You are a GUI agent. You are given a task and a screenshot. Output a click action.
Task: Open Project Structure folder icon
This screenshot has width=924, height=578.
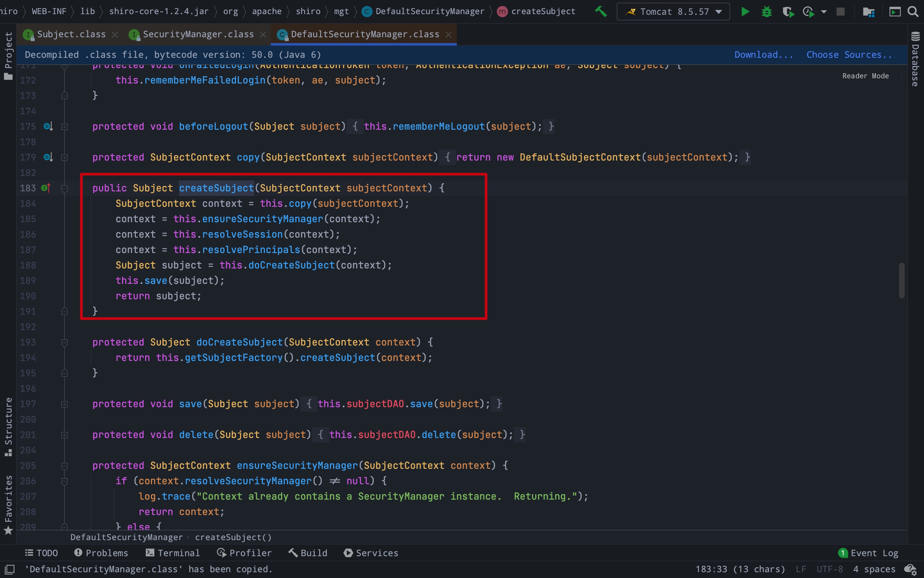[x=868, y=12]
